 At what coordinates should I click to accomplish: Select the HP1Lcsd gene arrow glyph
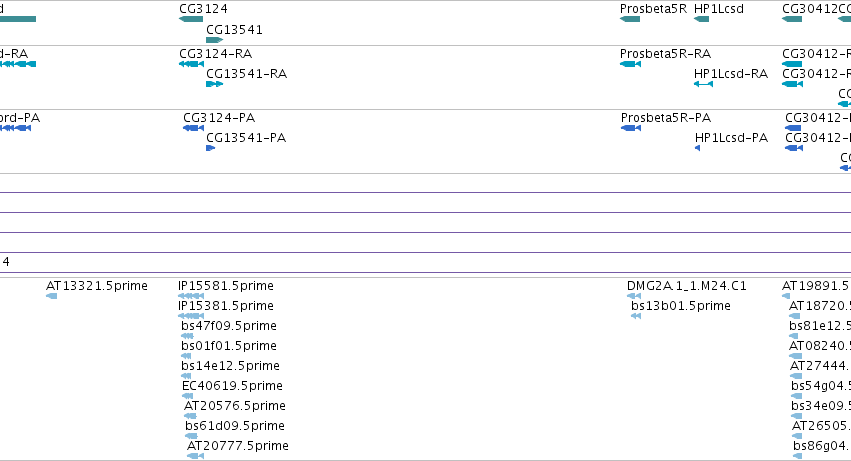702,19
